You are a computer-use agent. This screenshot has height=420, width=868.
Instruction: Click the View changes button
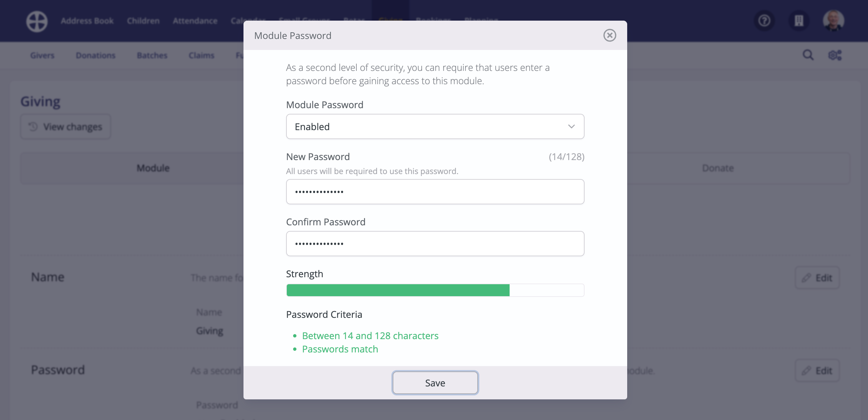tap(65, 127)
